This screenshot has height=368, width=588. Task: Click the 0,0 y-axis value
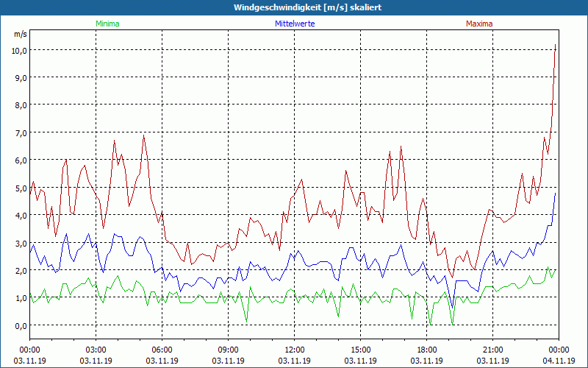click(x=21, y=325)
